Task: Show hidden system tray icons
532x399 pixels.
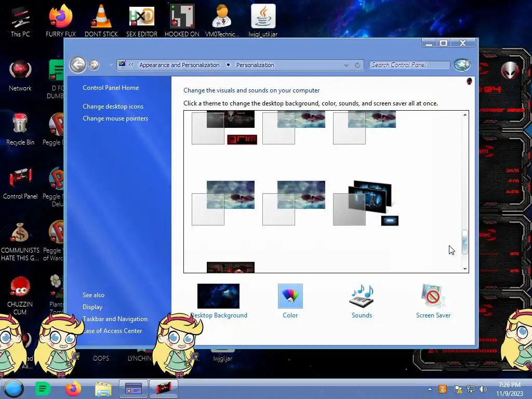Action: coord(430,390)
